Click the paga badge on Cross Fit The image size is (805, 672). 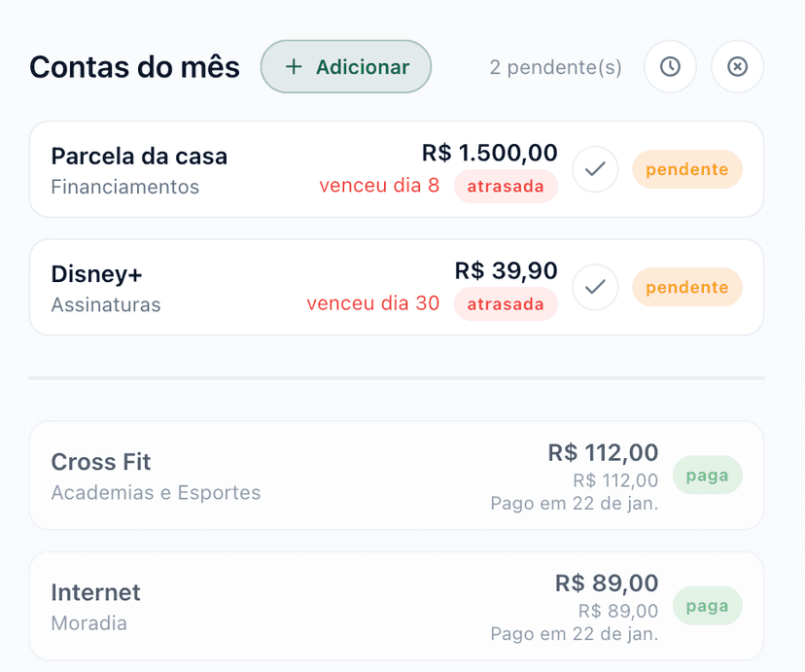click(x=707, y=476)
